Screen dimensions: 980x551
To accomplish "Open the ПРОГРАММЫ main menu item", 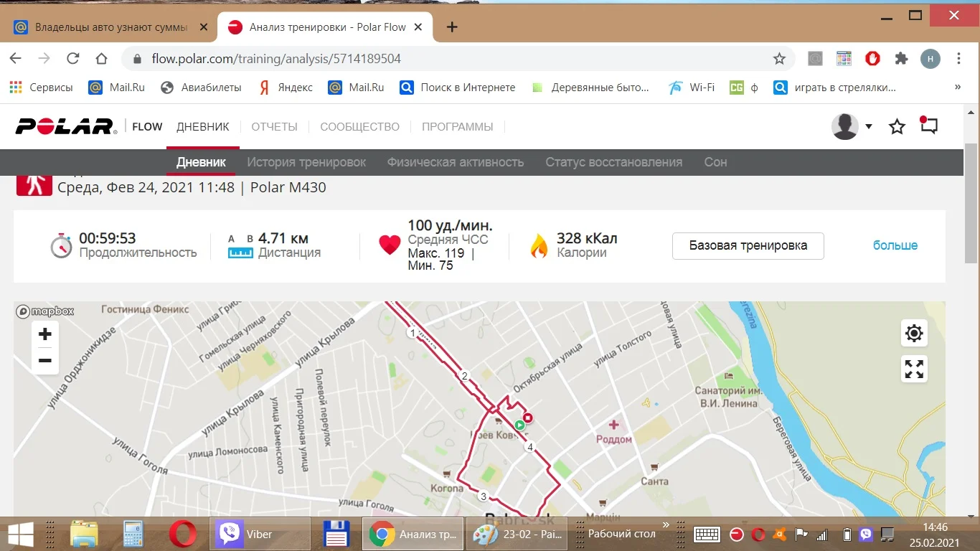I will (x=458, y=127).
